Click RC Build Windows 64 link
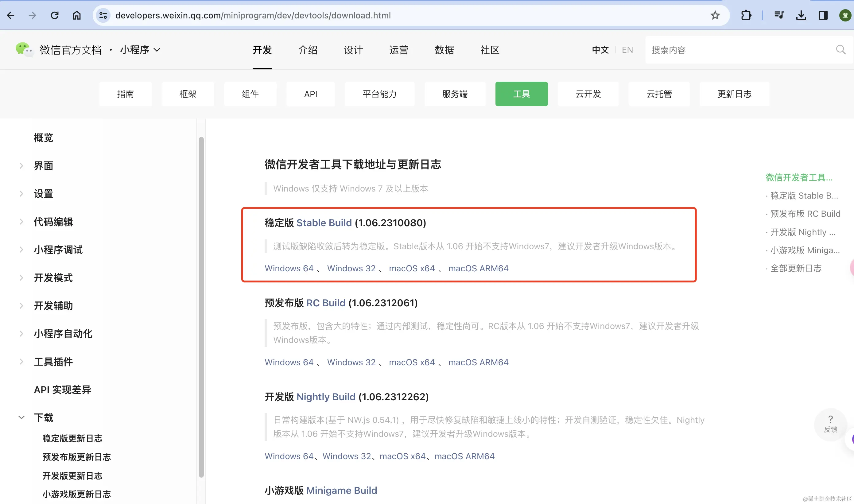Image resolution: width=854 pixels, height=504 pixels. pos(289,362)
